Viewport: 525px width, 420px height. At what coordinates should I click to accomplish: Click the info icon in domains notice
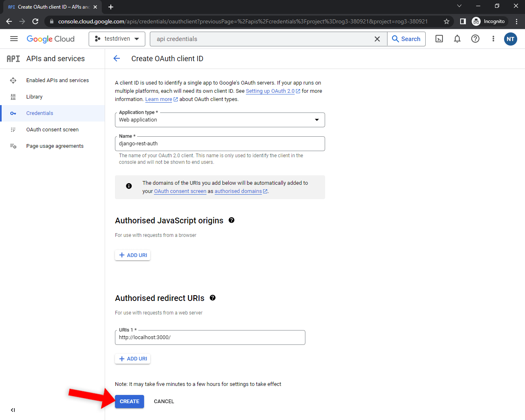click(129, 186)
